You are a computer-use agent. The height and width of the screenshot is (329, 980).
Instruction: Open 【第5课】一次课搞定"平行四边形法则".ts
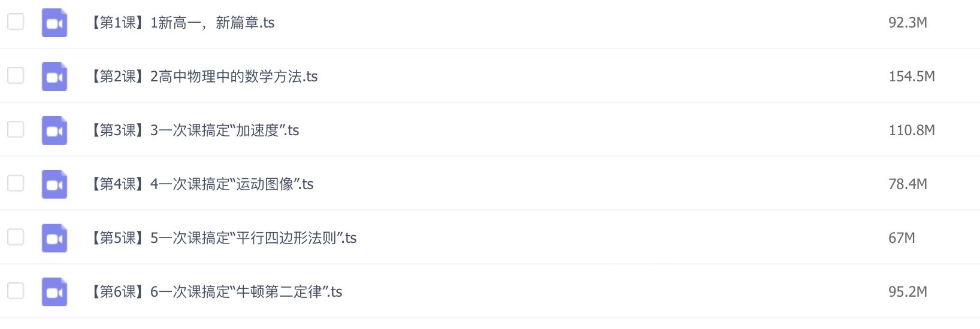click(223, 238)
